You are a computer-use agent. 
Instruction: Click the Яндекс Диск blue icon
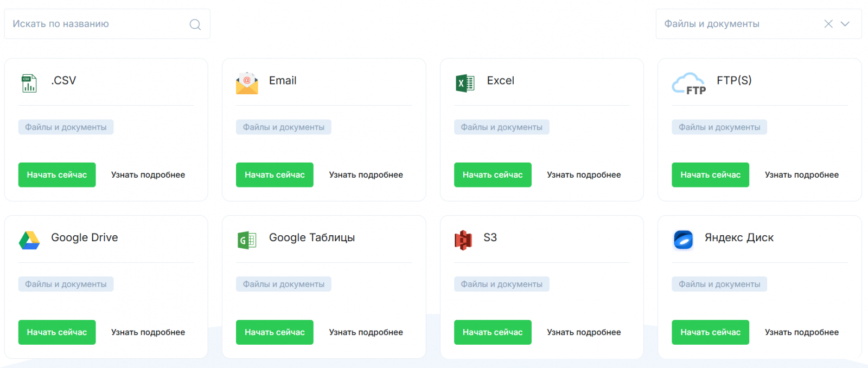pos(683,240)
